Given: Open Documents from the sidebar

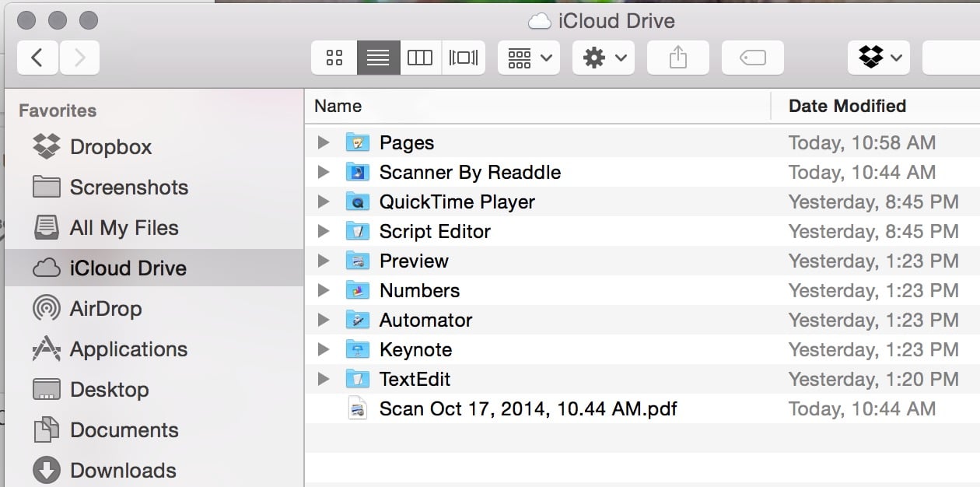Looking at the screenshot, I should 154,430.
